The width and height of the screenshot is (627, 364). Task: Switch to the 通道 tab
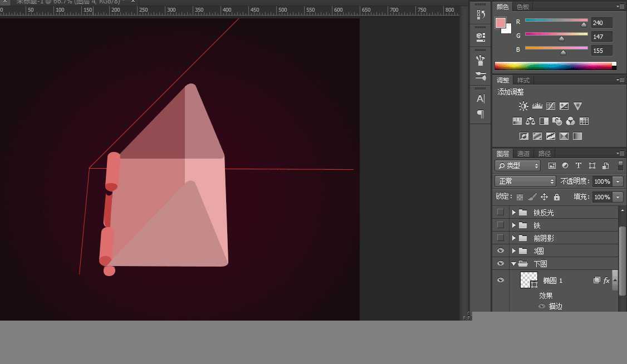pos(523,154)
